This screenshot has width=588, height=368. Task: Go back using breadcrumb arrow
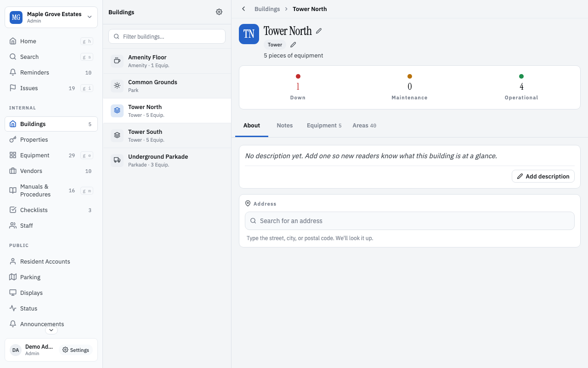tap(243, 9)
